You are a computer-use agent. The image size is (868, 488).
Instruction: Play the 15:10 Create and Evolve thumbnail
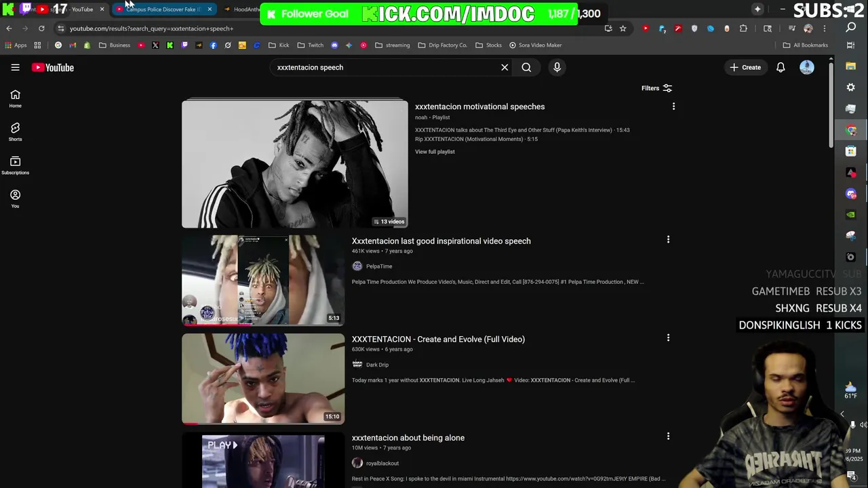coord(263,379)
